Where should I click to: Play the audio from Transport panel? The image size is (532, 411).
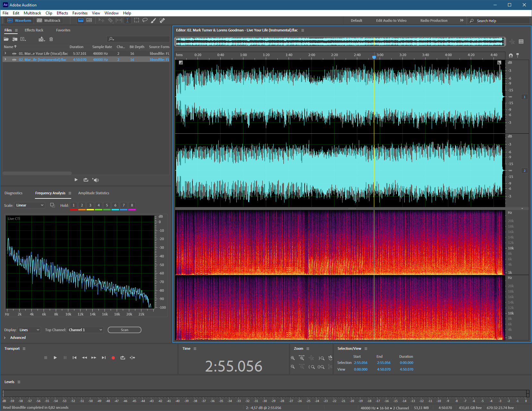point(55,358)
